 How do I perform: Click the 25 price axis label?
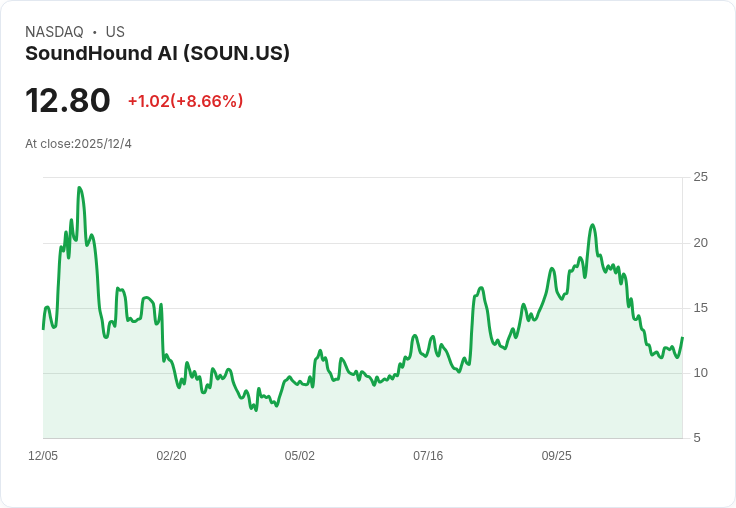point(700,177)
